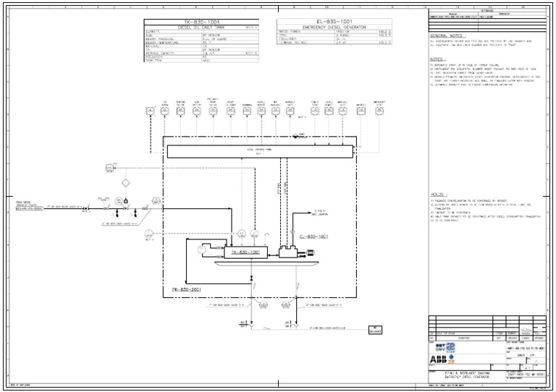Click the References table header

[x=487, y=11]
